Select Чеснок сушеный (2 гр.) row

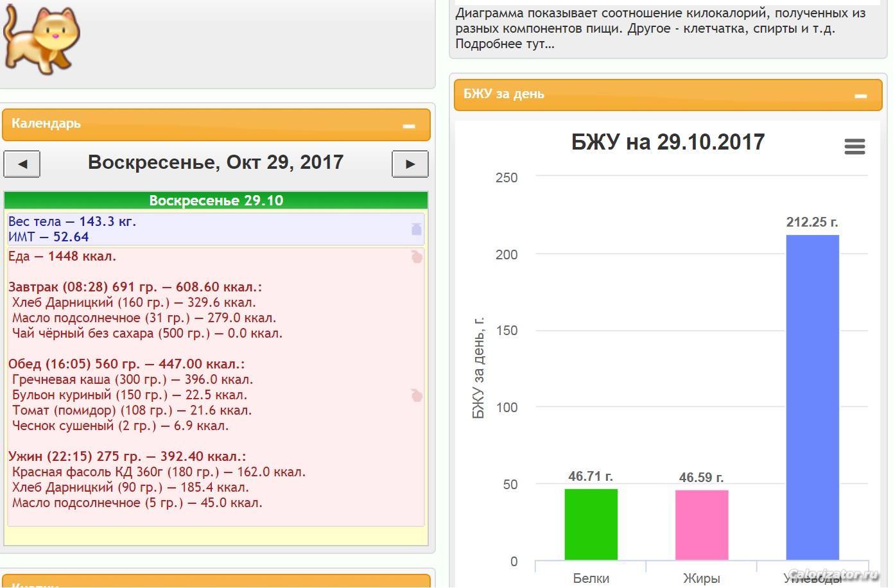tap(120, 426)
